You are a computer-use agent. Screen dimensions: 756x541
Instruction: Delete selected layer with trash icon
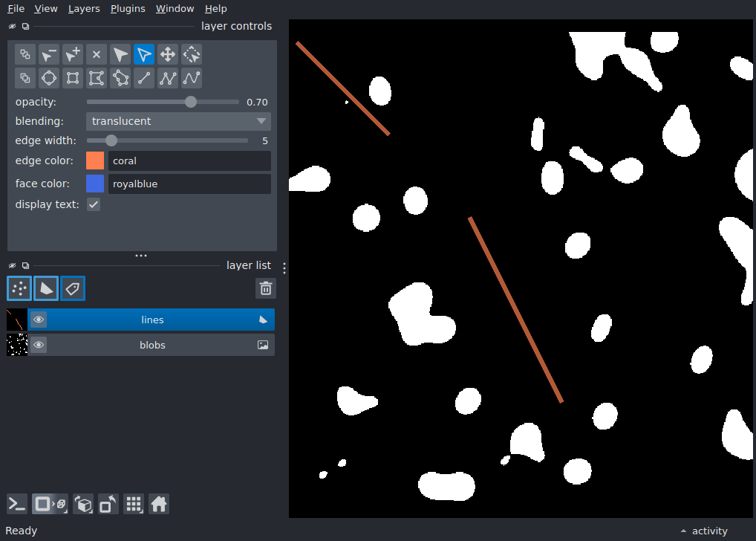266,288
